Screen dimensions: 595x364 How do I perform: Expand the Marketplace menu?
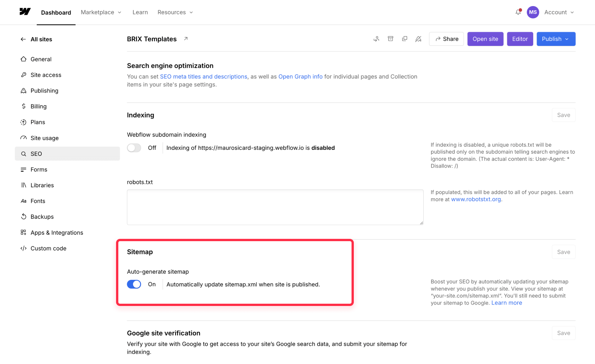tap(101, 12)
